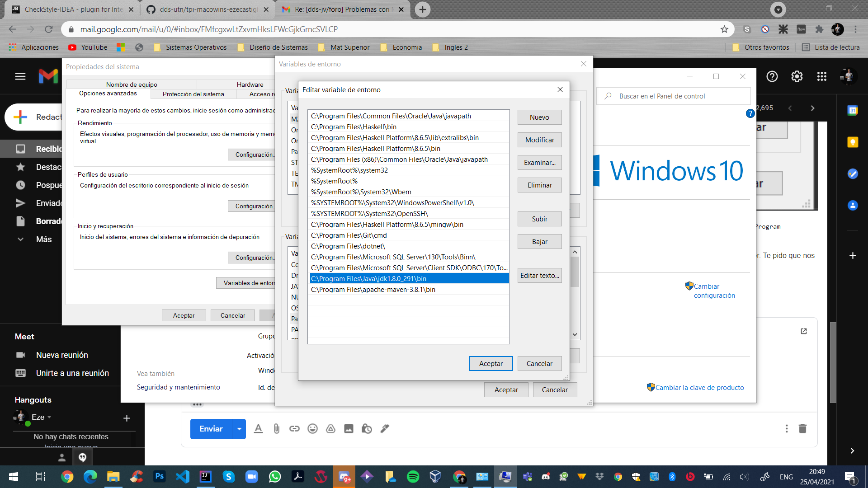868x488 pixels.
Task: Insert link icon in compose toolbar
Action: pos(294,429)
